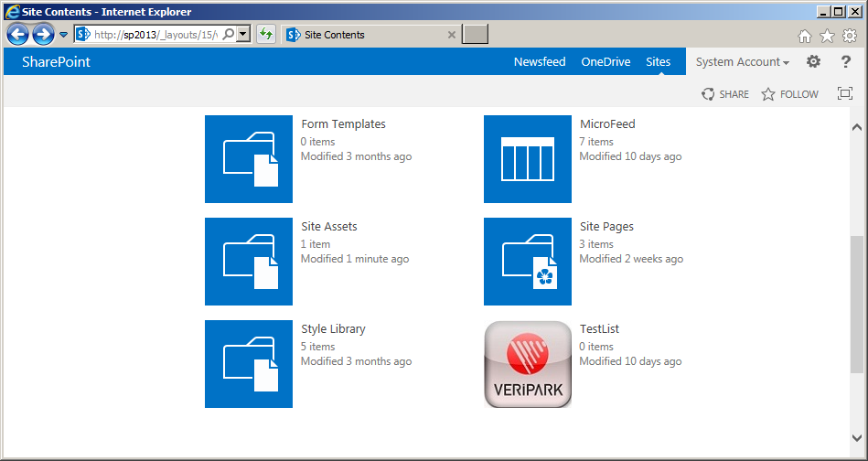
Task: Open a new blank browser tab
Action: coord(475,35)
